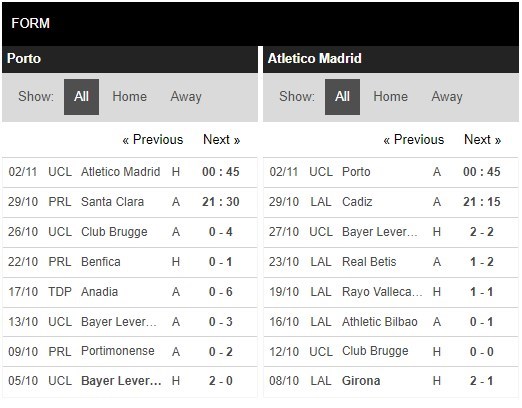Open Porto vs Club Brugge 0 - 4 match

pyautogui.click(x=130, y=232)
